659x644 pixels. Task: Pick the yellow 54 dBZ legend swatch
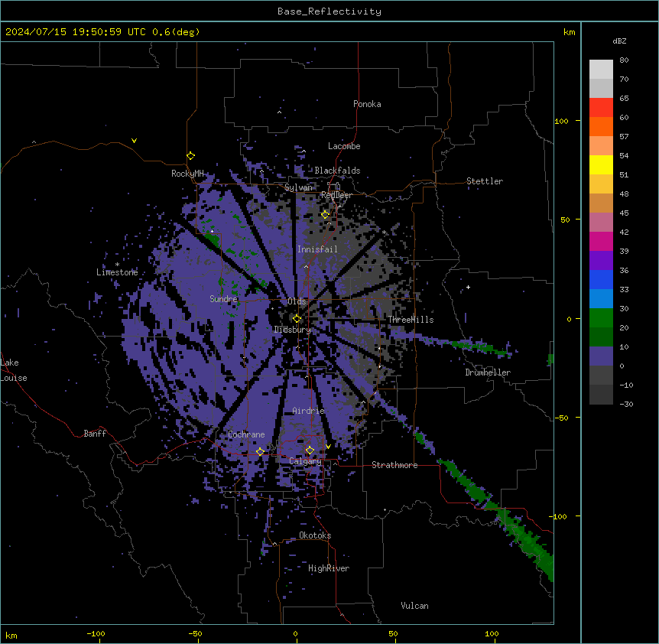(x=601, y=164)
